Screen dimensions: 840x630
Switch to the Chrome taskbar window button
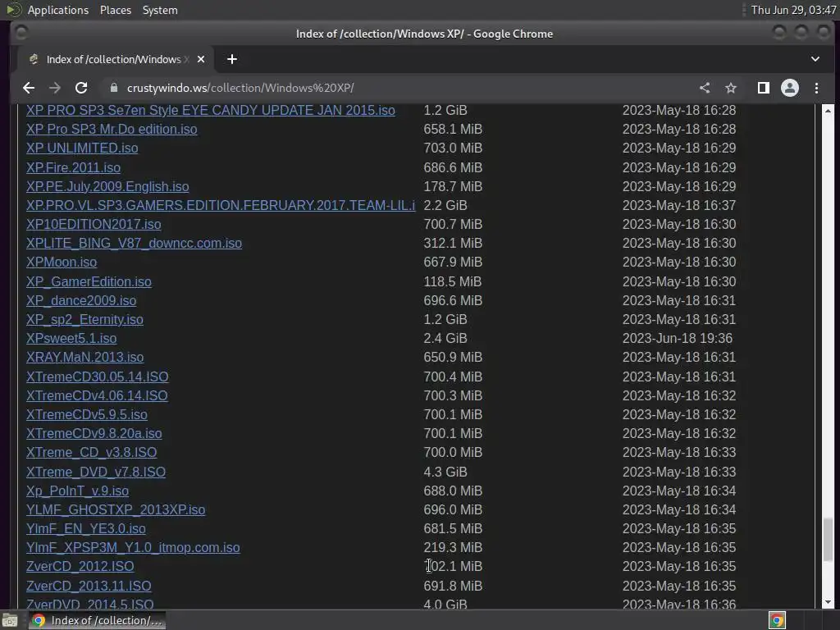click(97, 620)
